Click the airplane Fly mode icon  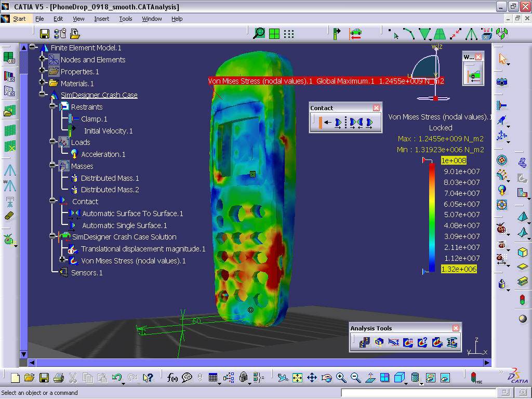coord(283,378)
